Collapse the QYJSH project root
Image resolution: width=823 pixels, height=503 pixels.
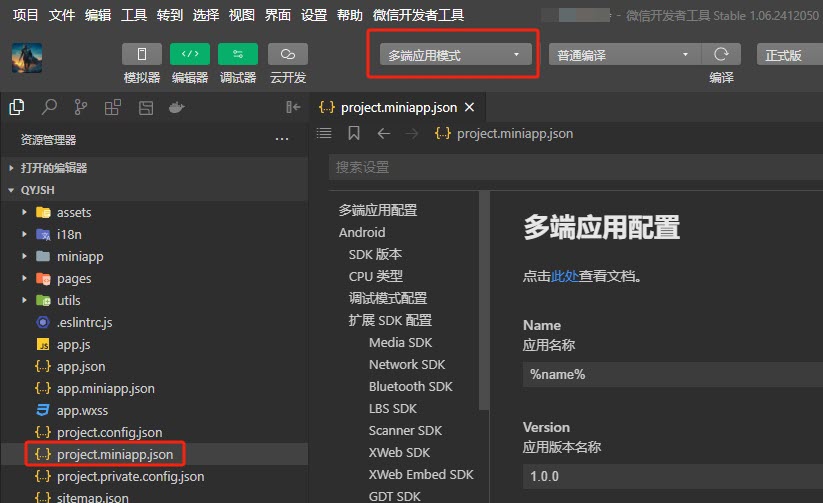154,190
